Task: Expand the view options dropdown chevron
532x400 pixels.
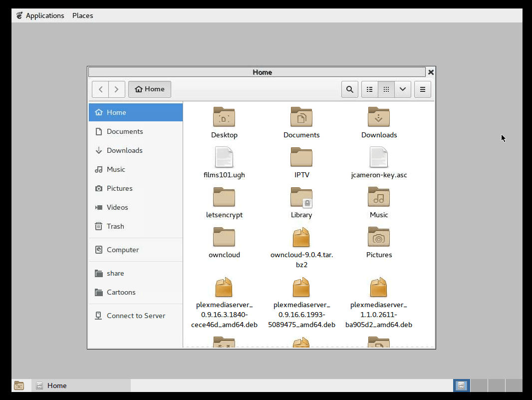Action: (402, 89)
